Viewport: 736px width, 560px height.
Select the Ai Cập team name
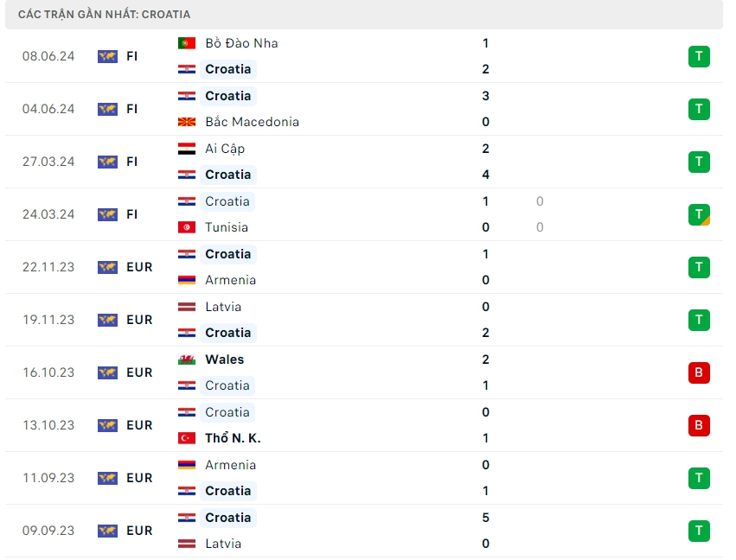pos(225,149)
